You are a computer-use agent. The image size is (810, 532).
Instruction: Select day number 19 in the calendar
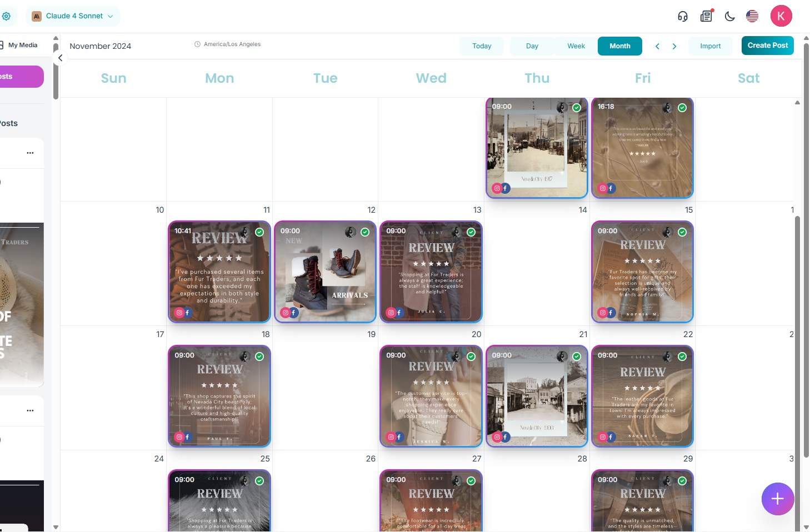pos(371,334)
